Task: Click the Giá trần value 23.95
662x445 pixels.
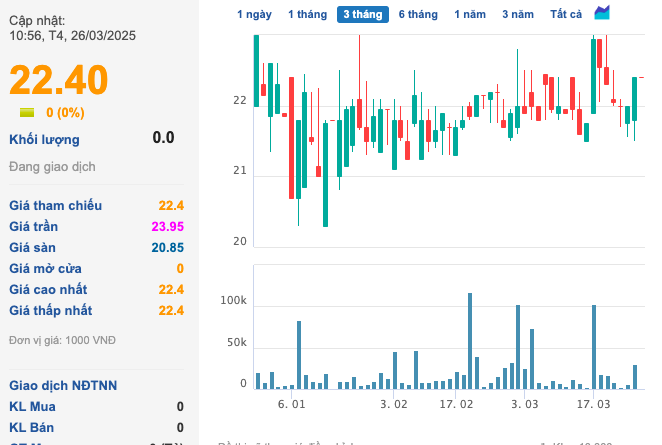Action: 167,226
